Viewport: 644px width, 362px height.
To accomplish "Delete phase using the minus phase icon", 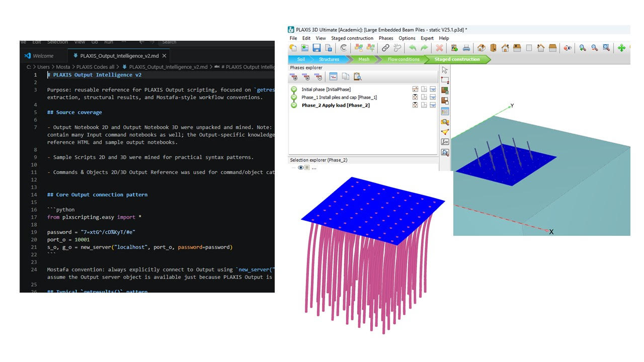I will 318,76.
